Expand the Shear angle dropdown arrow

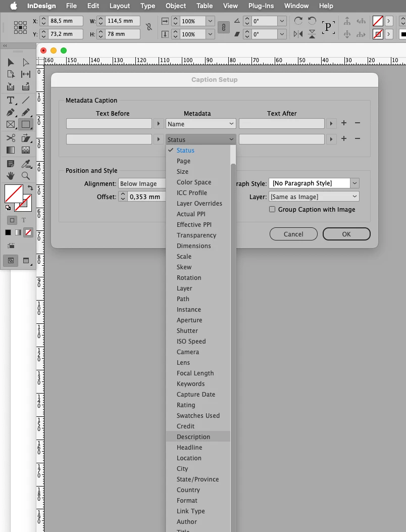pos(282,34)
